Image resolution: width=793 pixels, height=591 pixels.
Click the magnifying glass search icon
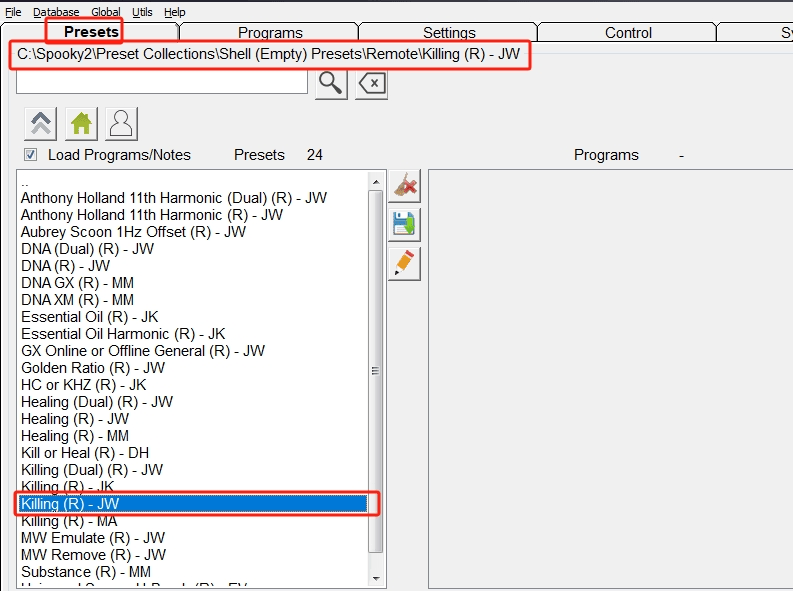331,84
